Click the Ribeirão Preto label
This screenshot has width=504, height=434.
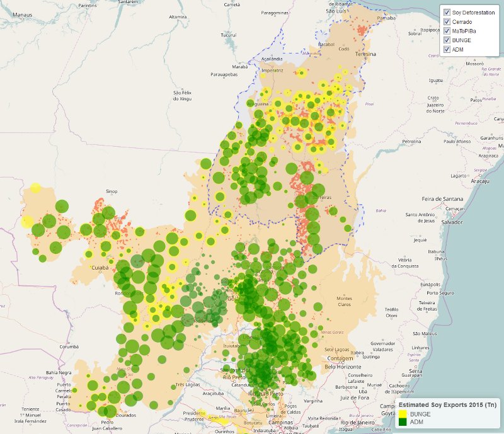(266, 394)
